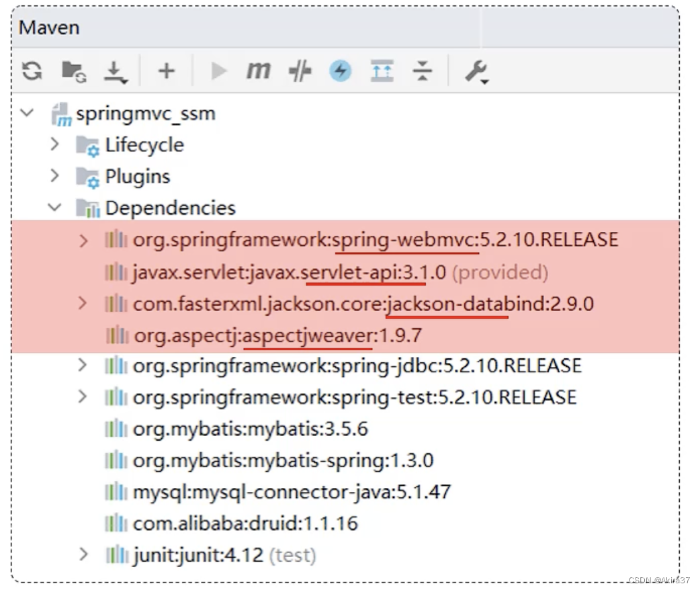Click the Plugins folder gear icon
Image resolution: width=700 pixels, height=590 pixels.
click(x=87, y=177)
